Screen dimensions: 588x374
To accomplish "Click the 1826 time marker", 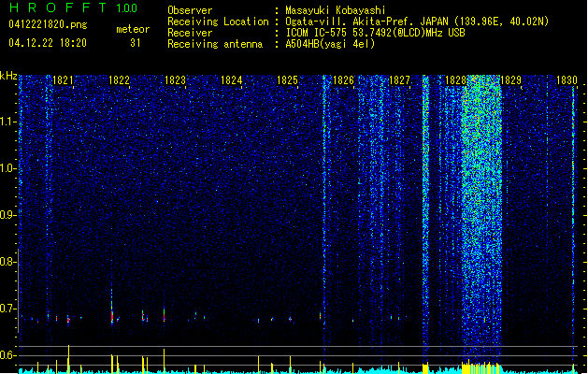I will [343, 80].
